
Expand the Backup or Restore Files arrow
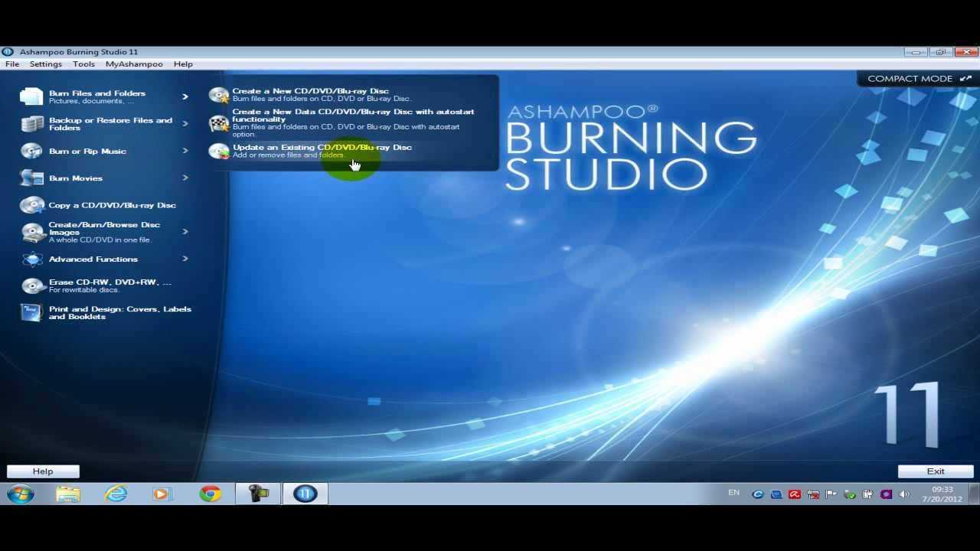coord(185,124)
